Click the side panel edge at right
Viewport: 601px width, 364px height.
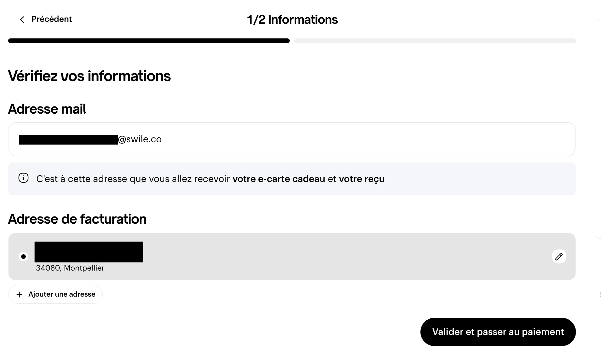(598, 130)
